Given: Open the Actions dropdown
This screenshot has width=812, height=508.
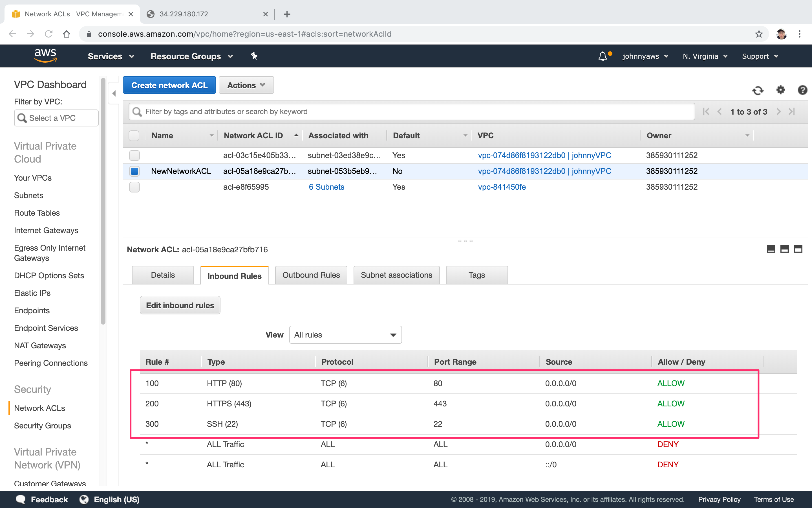Looking at the screenshot, I should (x=246, y=85).
